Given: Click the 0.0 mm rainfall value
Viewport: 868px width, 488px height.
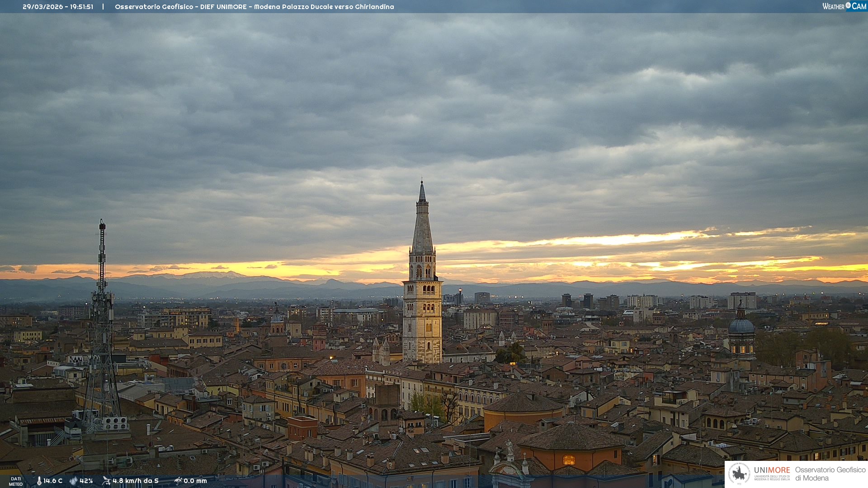Looking at the screenshot, I should 195,481.
